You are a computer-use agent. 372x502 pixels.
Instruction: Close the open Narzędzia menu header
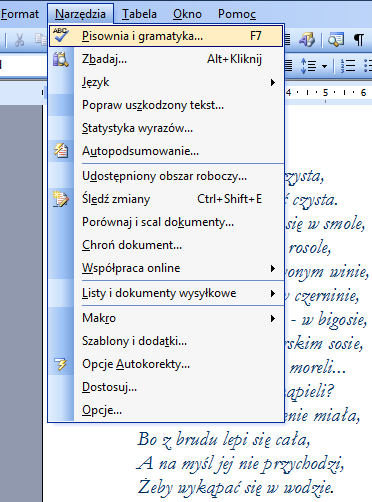pos(80,14)
